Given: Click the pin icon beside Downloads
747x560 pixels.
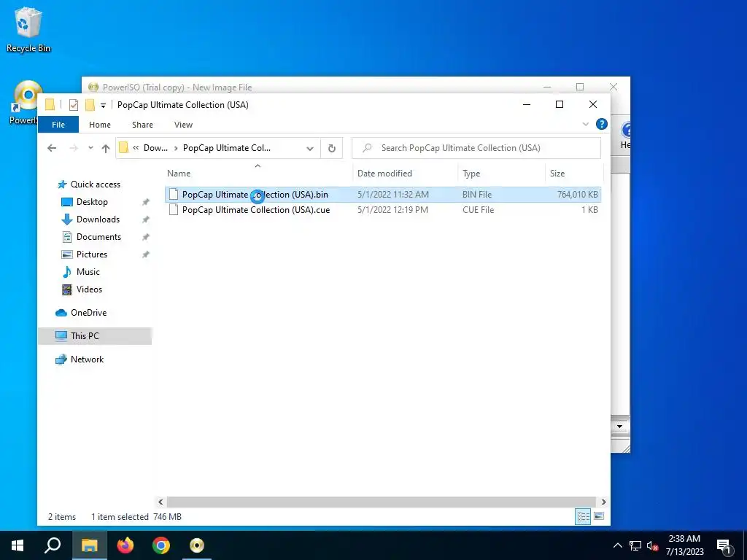Looking at the screenshot, I should (x=145, y=220).
